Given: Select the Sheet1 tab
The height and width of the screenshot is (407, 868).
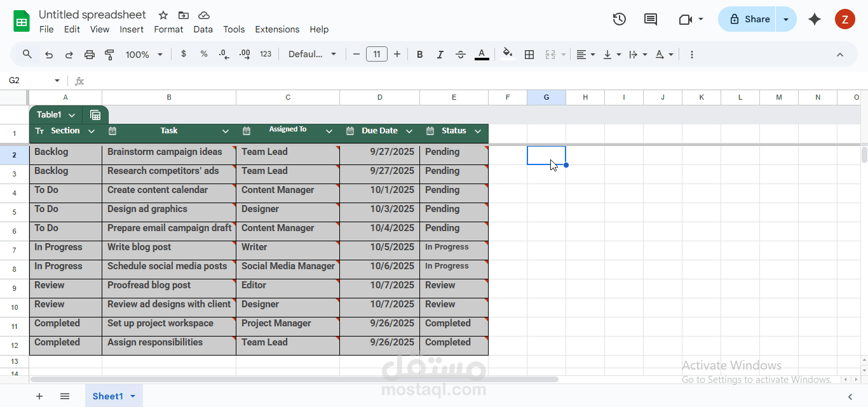Looking at the screenshot, I should click(107, 396).
